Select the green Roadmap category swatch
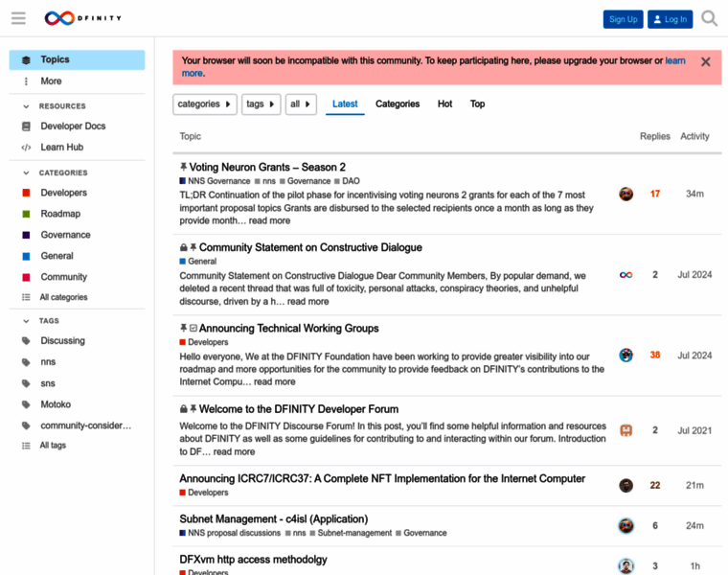Screen dimensions: 728x575 click(x=26, y=214)
